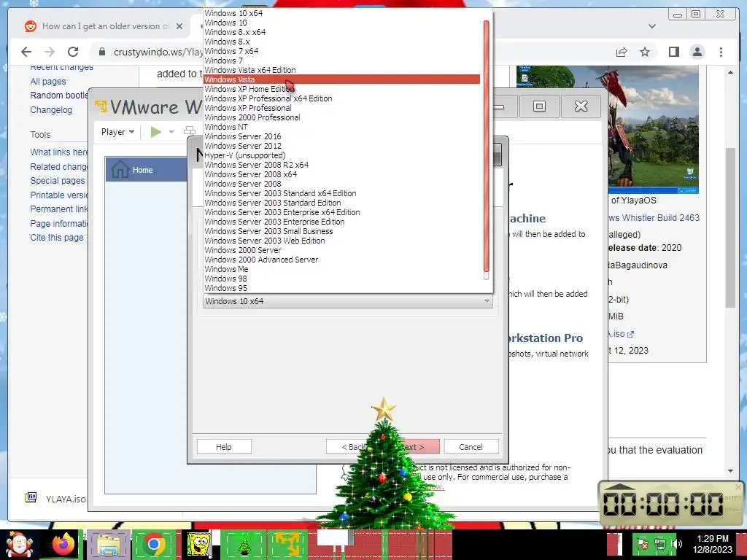Viewport: 747px width, 560px height.
Task: Choose Windows NT in the list
Action: (x=341, y=127)
